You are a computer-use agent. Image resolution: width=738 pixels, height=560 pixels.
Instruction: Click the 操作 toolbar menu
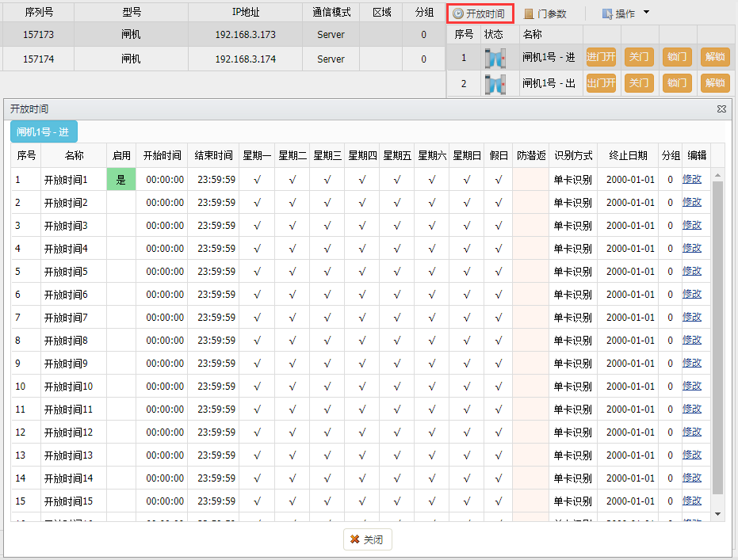pyautogui.click(x=618, y=13)
